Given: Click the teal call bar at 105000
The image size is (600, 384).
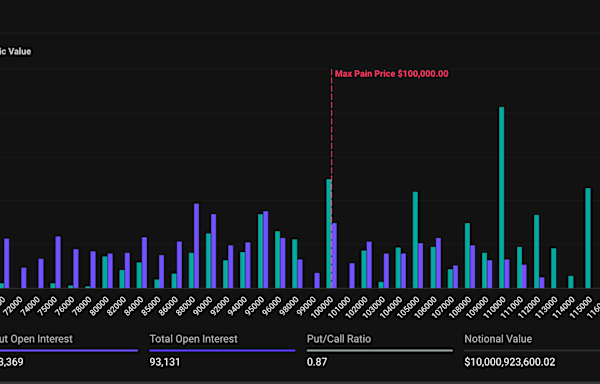Looking at the screenshot, I should [x=415, y=240].
